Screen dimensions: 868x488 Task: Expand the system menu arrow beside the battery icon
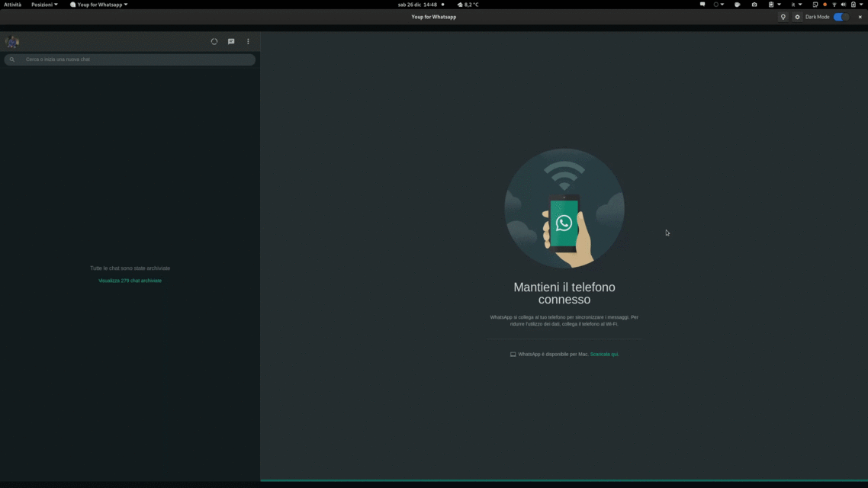pos(861,5)
